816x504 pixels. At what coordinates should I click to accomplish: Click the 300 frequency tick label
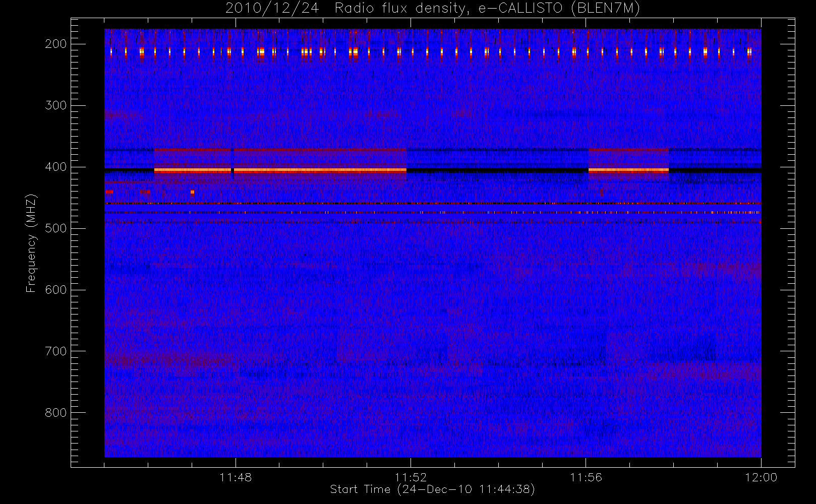[x=55, y=105]
